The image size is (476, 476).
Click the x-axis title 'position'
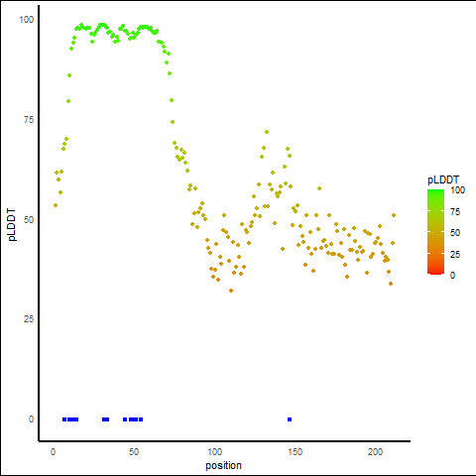[223, 465]
